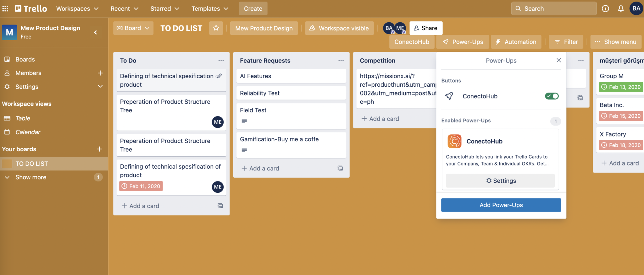Screen dimensions: 644x275
Task: Open the app switcher grid icon
Action: click(x=5, y=8)
